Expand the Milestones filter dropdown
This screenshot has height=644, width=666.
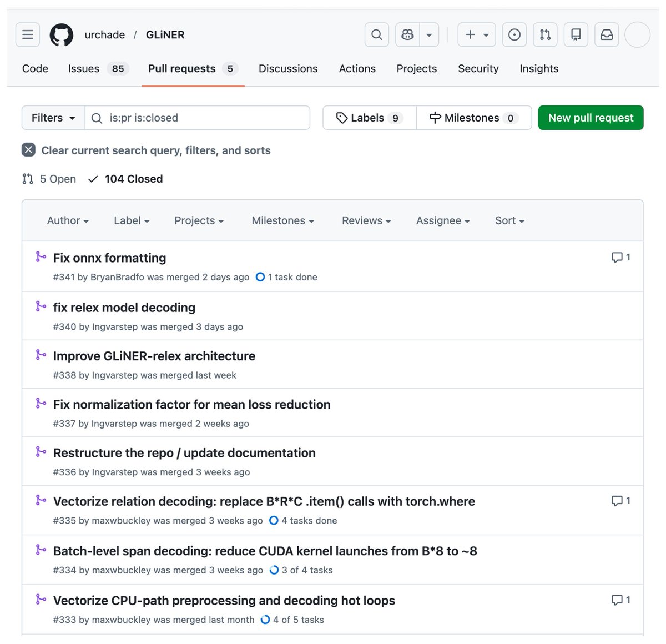pos(283,220)
